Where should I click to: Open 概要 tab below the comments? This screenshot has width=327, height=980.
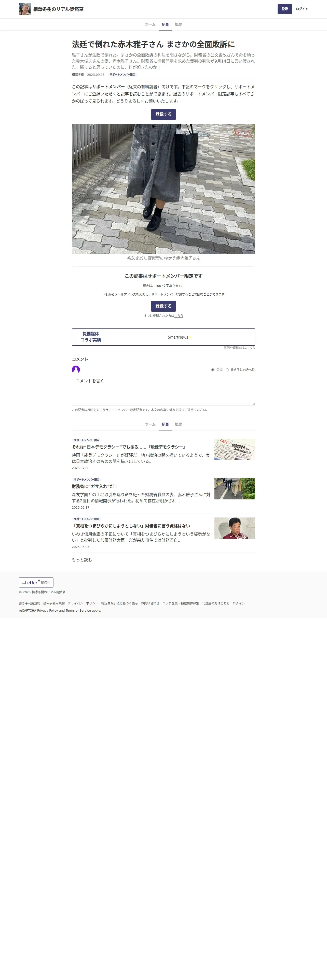tap(179, 424)
